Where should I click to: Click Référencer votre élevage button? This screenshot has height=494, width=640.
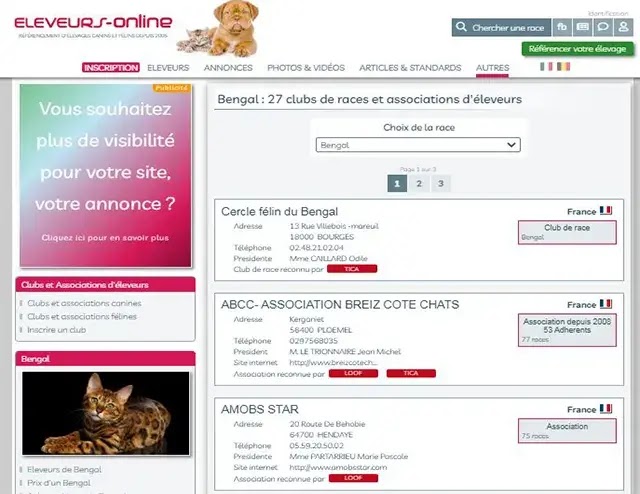click(578, 49)
